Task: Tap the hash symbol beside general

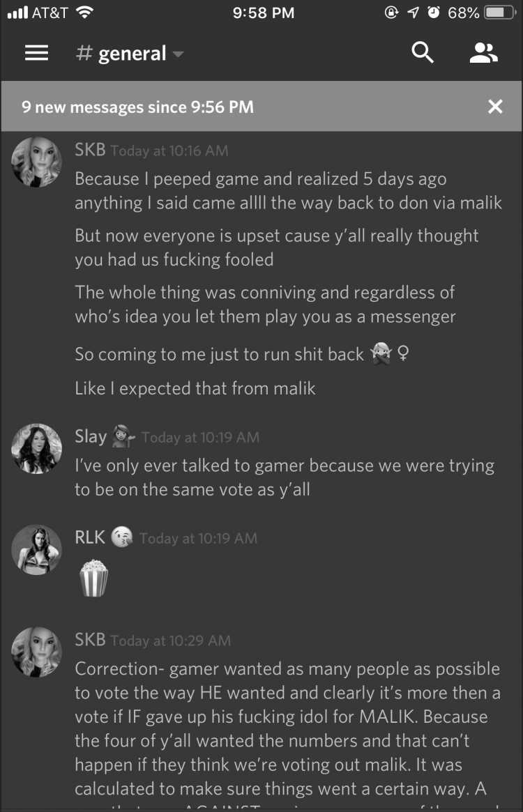Action: pyautogui.click(x=84, y=53)
